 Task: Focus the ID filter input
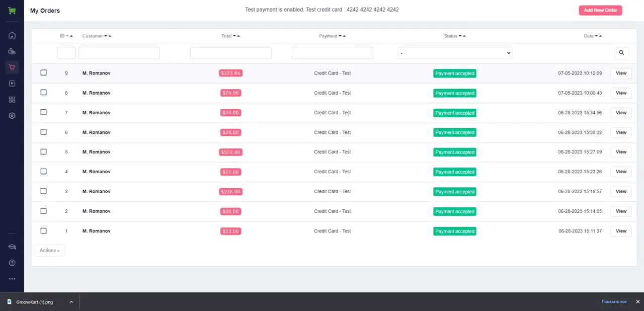[66, 53]
